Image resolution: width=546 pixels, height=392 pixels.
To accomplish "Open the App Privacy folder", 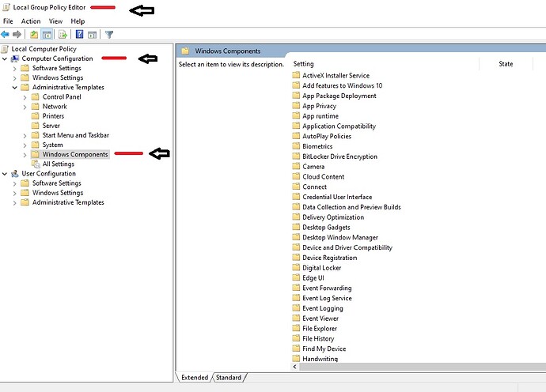I will 319,106.
